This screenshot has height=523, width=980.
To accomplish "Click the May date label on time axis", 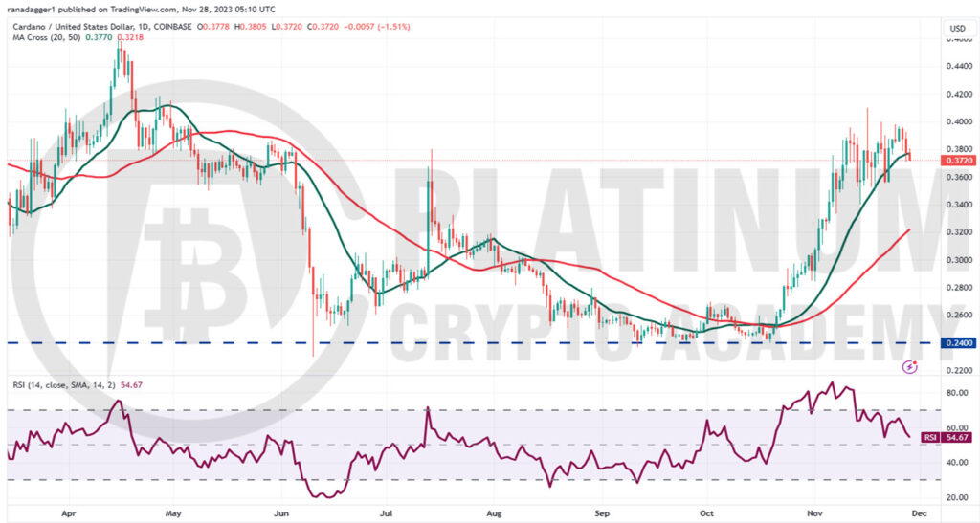I will pos(173,513).
